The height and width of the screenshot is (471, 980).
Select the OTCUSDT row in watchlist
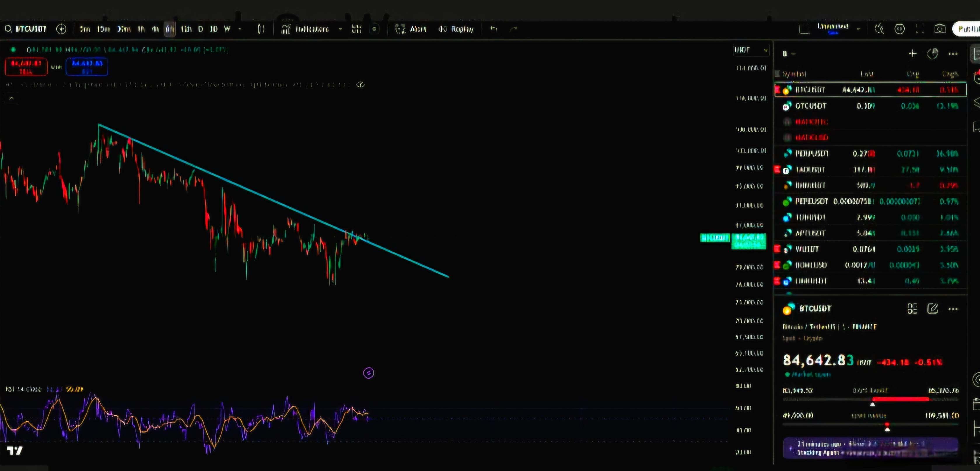[870, 106]
